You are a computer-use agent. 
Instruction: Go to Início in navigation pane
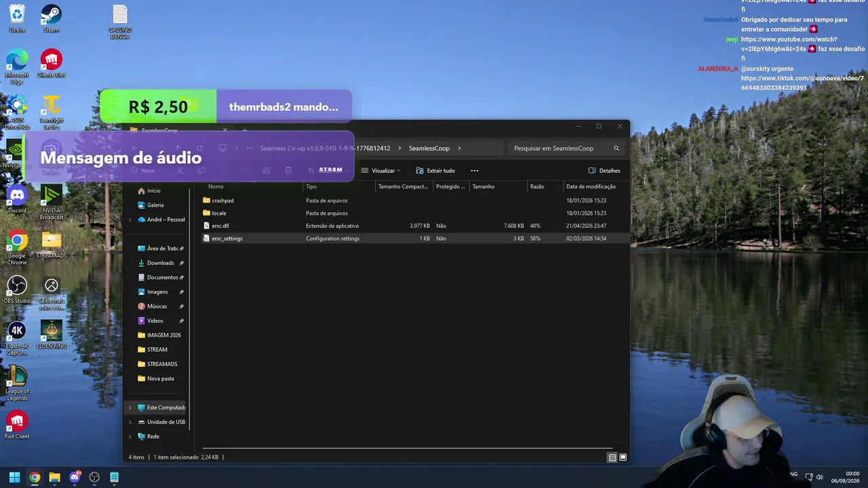(154, 190)
